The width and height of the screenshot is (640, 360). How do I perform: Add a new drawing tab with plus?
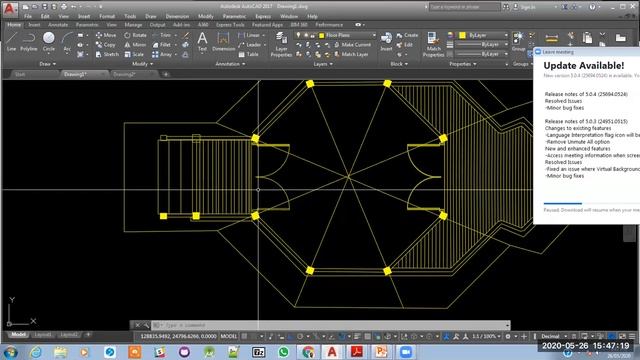(166, 74)
